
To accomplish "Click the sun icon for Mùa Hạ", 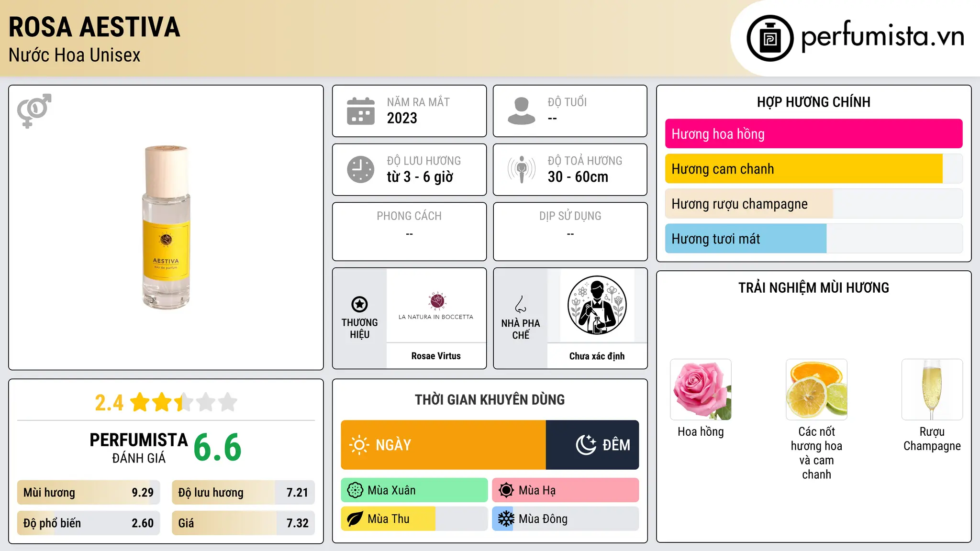I will [506, 490].
